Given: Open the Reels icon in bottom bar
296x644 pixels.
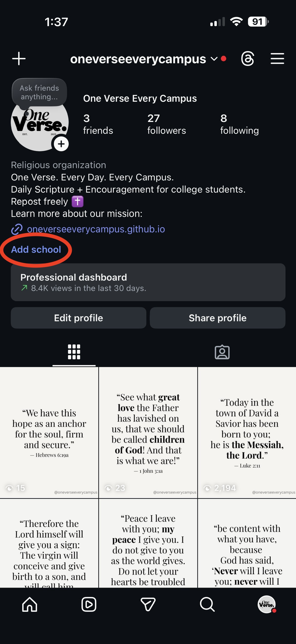Looking at the screenshot, I should click(x=89, y=605).
